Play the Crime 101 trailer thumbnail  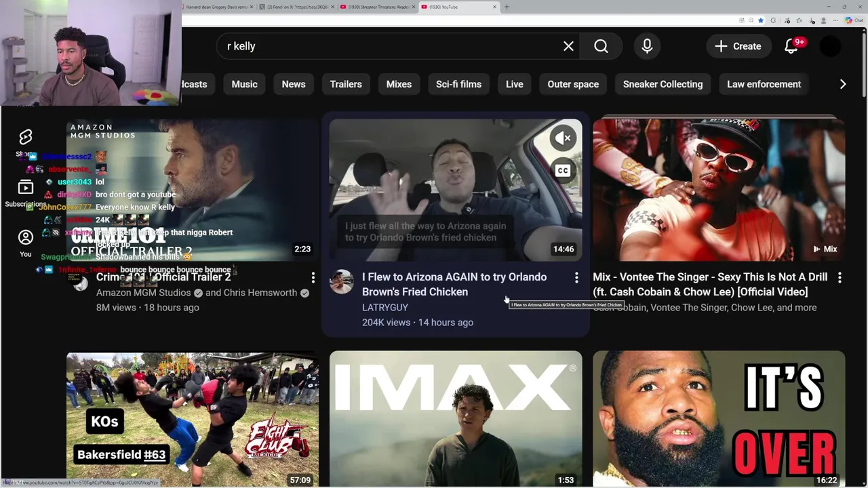pyautogui.click(x=193, y=190)
